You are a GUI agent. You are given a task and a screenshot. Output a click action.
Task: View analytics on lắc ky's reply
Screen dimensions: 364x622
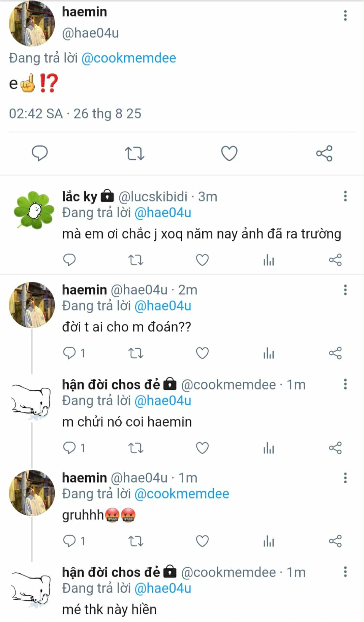coord(269,260)
